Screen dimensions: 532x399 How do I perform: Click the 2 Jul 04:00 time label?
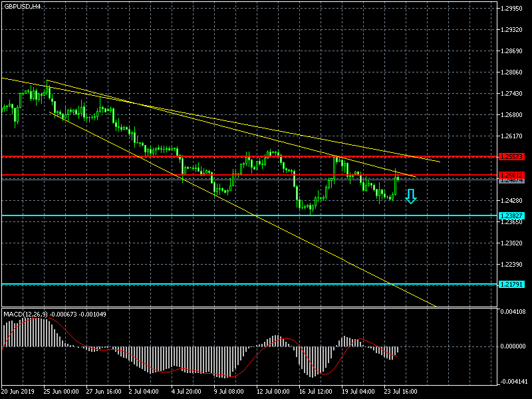click(x=144, y=392)
